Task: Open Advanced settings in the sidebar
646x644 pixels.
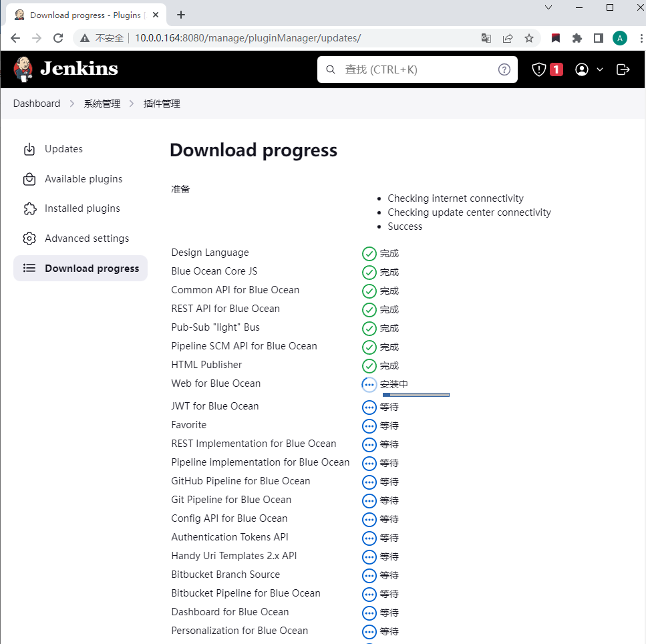Action: pyautogui.click(x=80, y=238)
